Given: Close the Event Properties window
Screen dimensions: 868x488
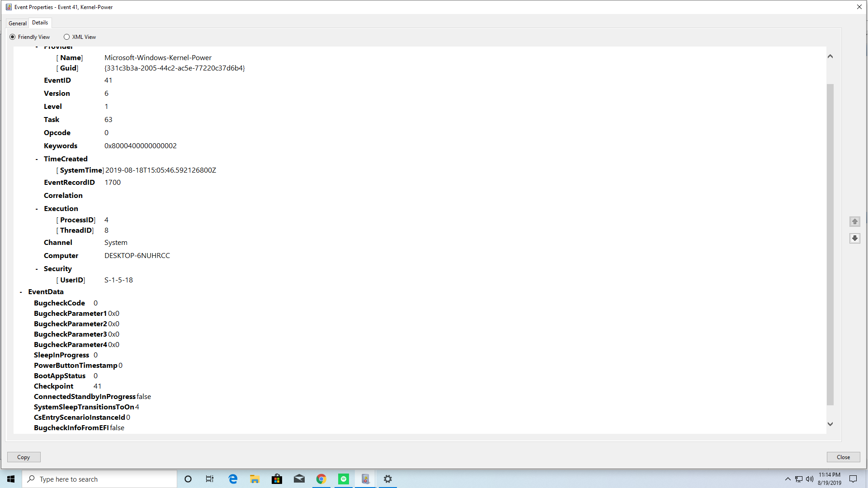Looking at the screenshot, I should pyautogui.click(x=859, y=7).
